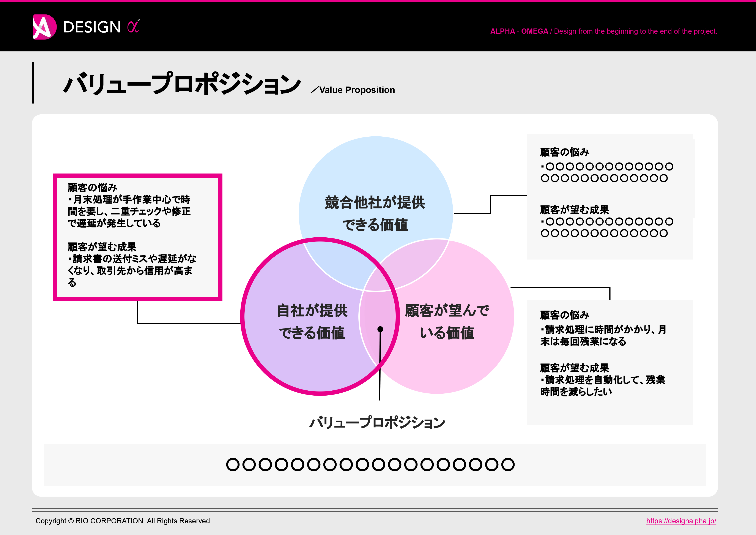Click the copyright notice at bottom left
The height and width of the screenshot is (535, 756).
124,521
